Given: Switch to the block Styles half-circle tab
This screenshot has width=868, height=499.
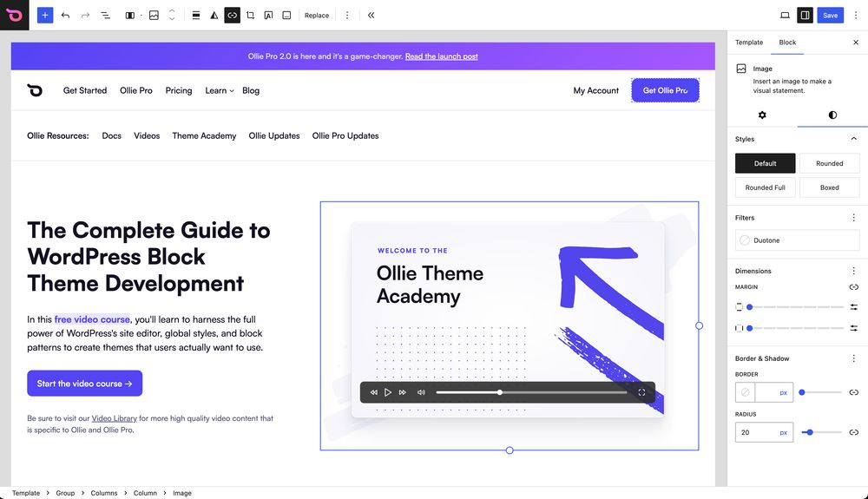Looking at the screenshot, I should point(832,115).
